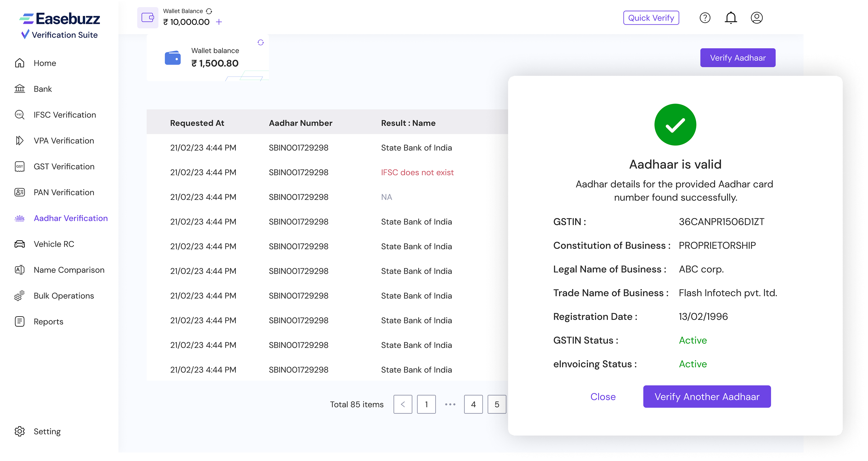Open the Bank menu item
868x461 pixels.
(43, 89)
